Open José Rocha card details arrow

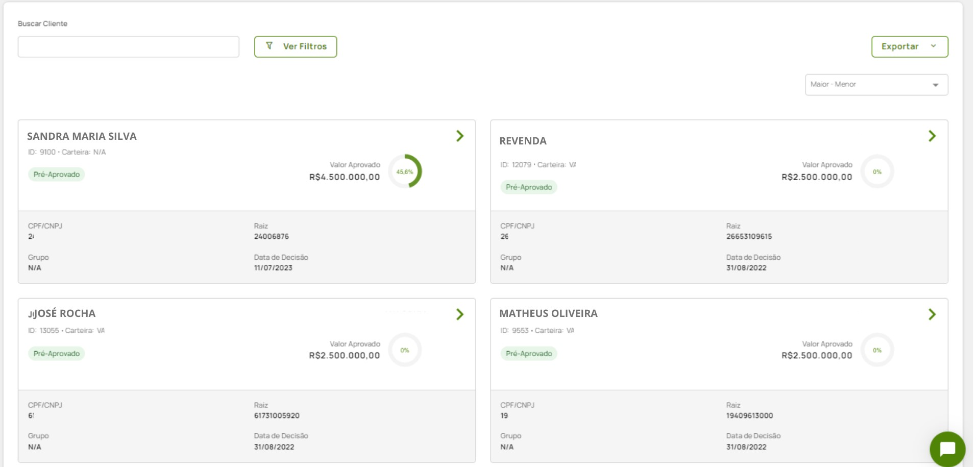point(459,314)
